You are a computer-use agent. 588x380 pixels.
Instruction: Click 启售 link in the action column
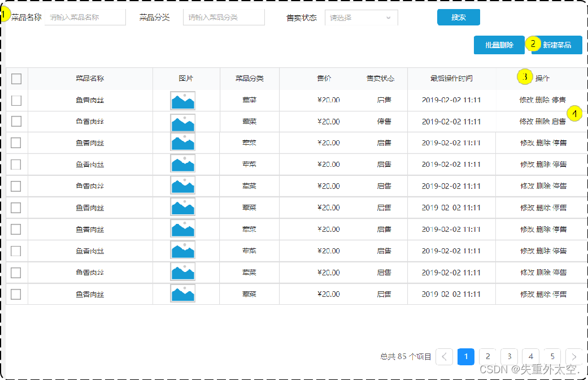[x=559, y=121]
